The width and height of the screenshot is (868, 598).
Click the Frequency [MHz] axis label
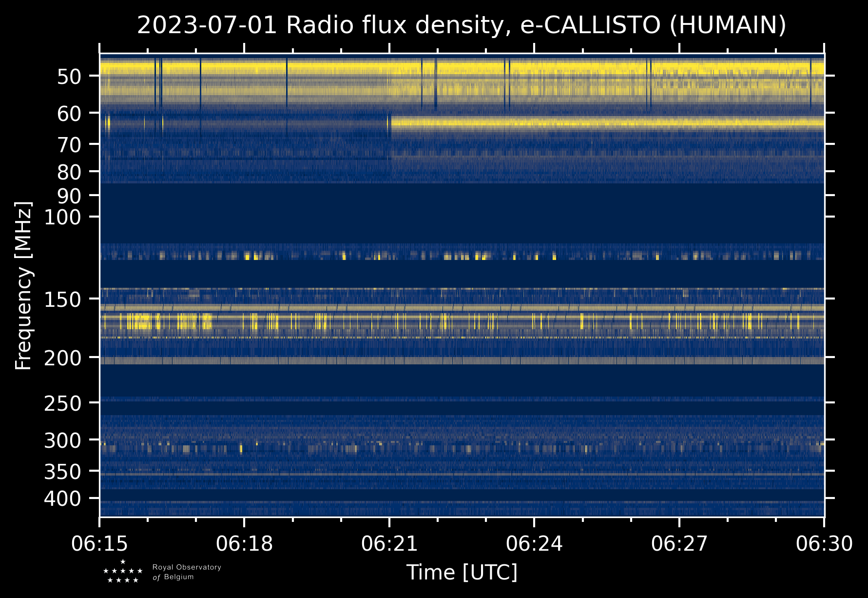(23, 286)
